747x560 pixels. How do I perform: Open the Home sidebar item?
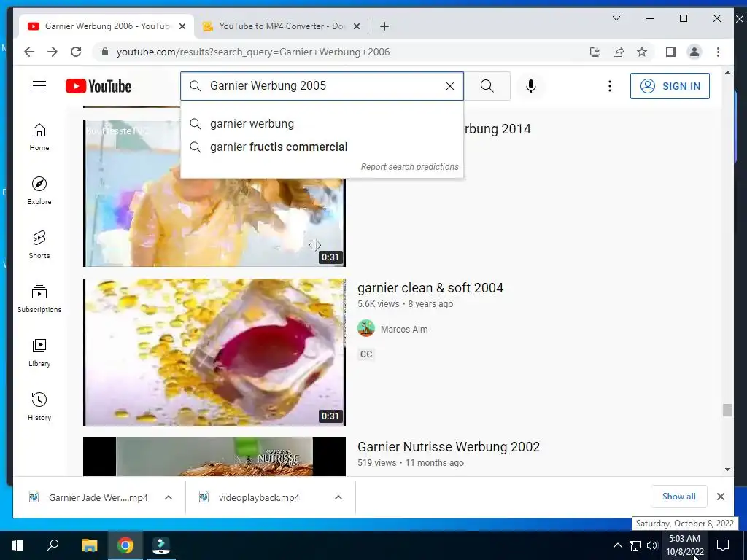click(x=39, y=137)
